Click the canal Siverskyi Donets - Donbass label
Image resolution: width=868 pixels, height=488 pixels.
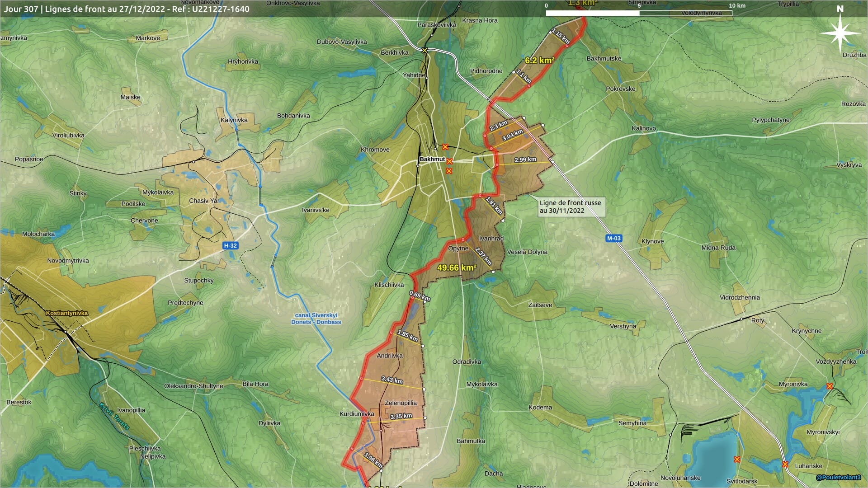[316, 319]
